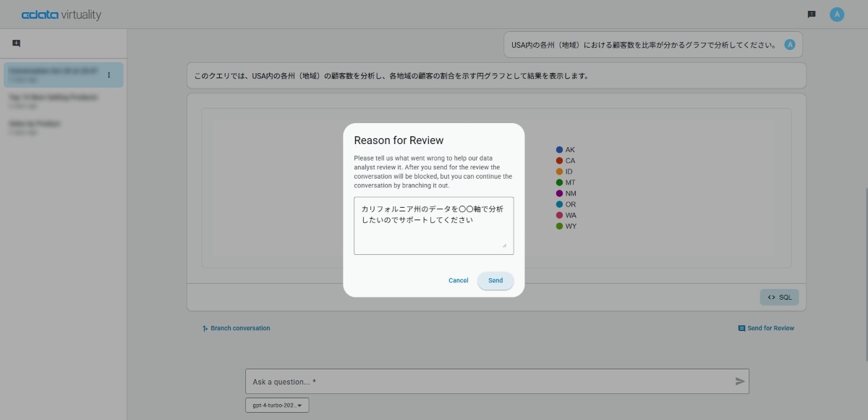Cancel the Reason for Review dialog
This screenshot has height=420, width=868.
click(458, 280)
